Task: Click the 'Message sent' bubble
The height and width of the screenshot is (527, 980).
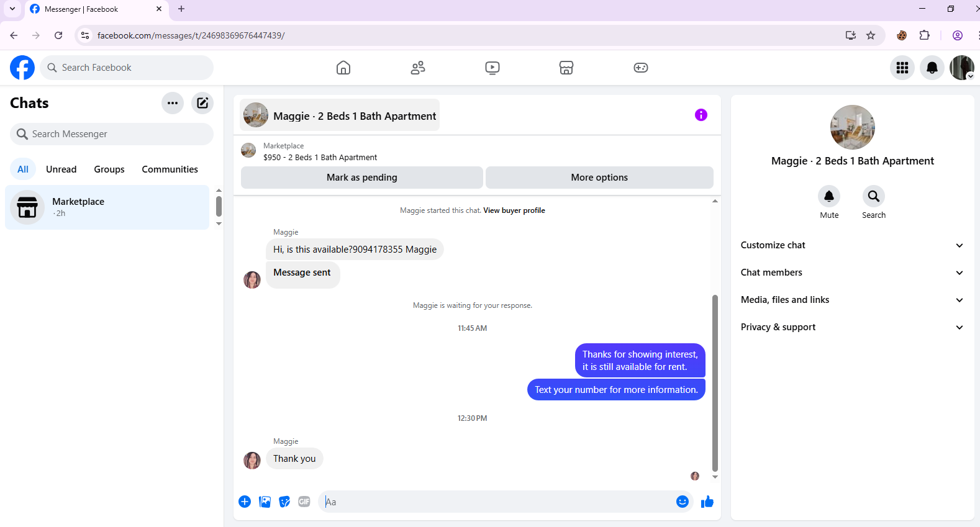Action: [302, 274]
